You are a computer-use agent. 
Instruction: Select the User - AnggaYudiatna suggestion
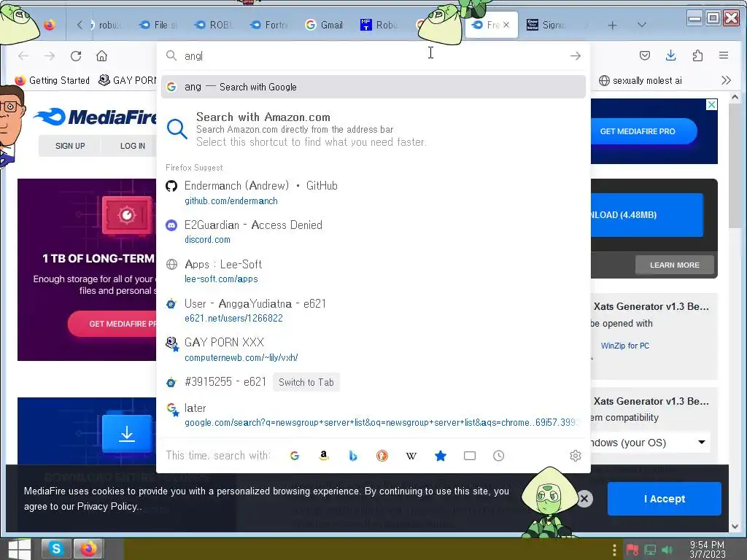click(373, 311)
